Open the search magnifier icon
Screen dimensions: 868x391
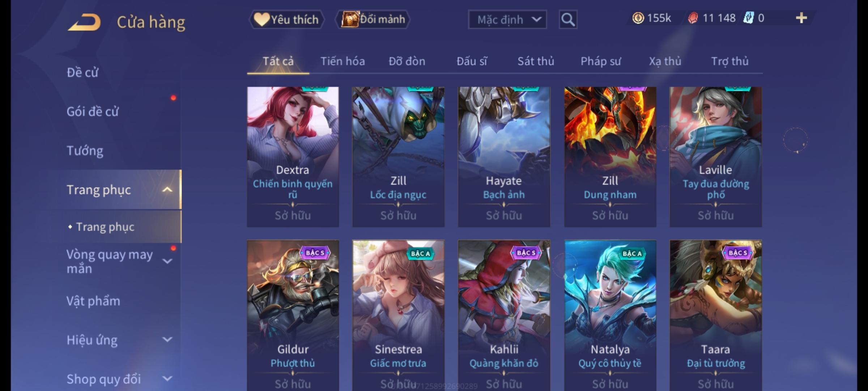tap(568, 20)
